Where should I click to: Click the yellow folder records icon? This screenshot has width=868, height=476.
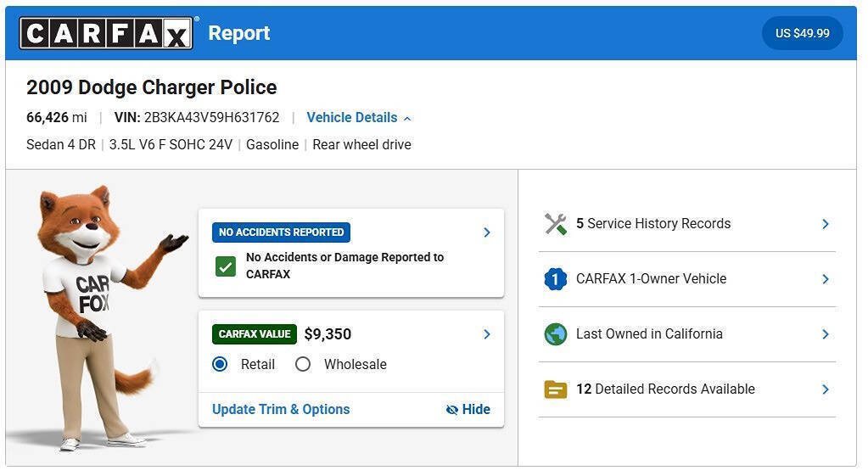tap(555, 389)
